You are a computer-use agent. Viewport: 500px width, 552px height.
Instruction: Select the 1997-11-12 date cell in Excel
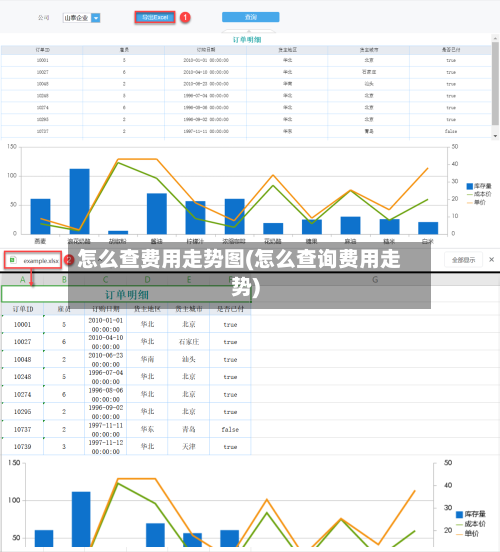106,446
